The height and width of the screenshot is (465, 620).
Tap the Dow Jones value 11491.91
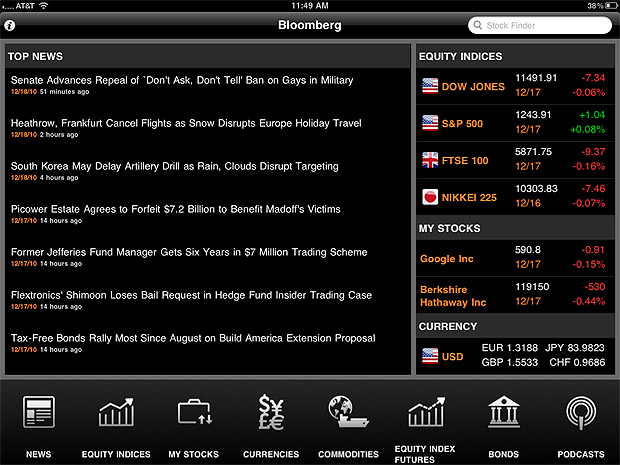536,78
